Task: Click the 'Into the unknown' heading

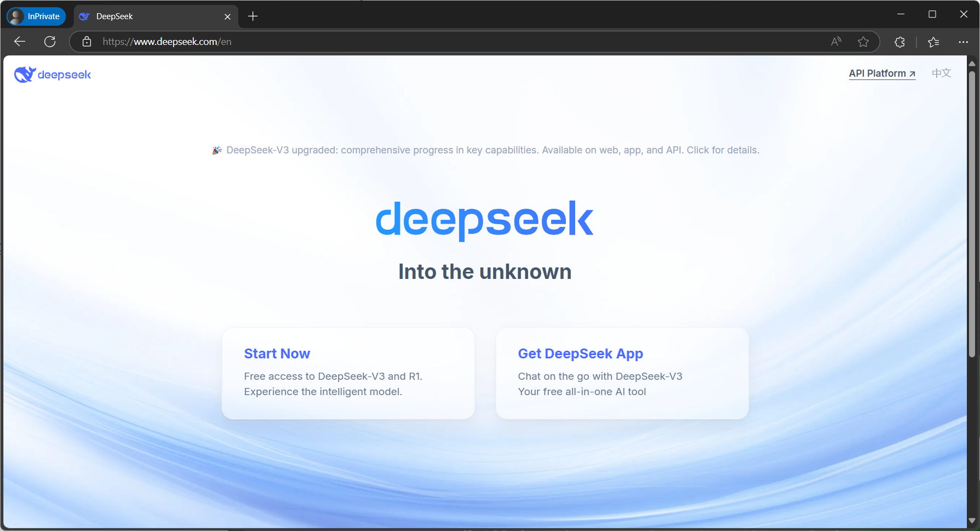Action: (x=485, y=272)
